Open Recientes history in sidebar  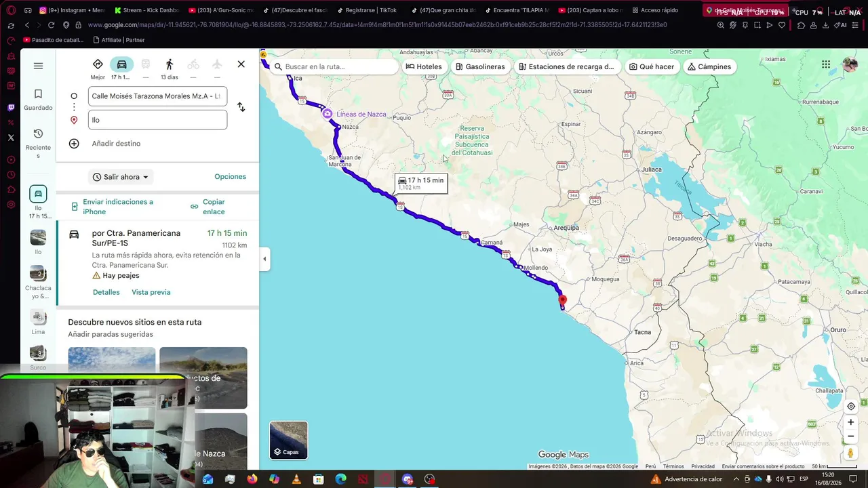pos(38,143)
